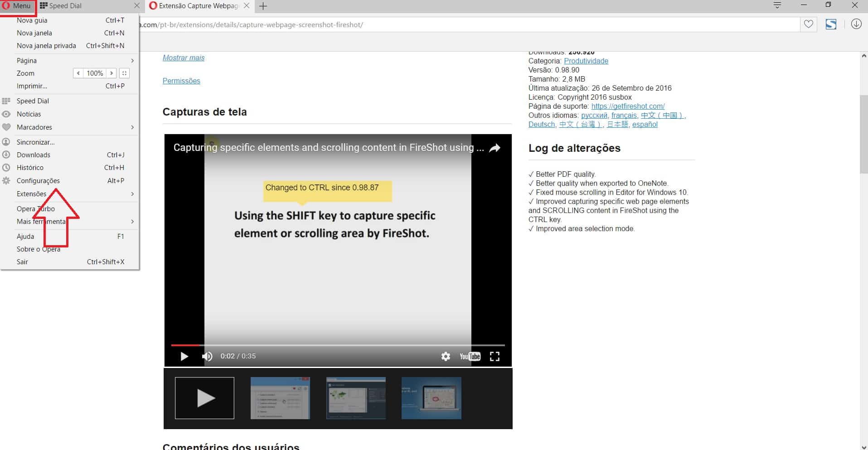Select the world map screenshot thumbnail
This screenshot has height=450, width=868.
[356, 398]
